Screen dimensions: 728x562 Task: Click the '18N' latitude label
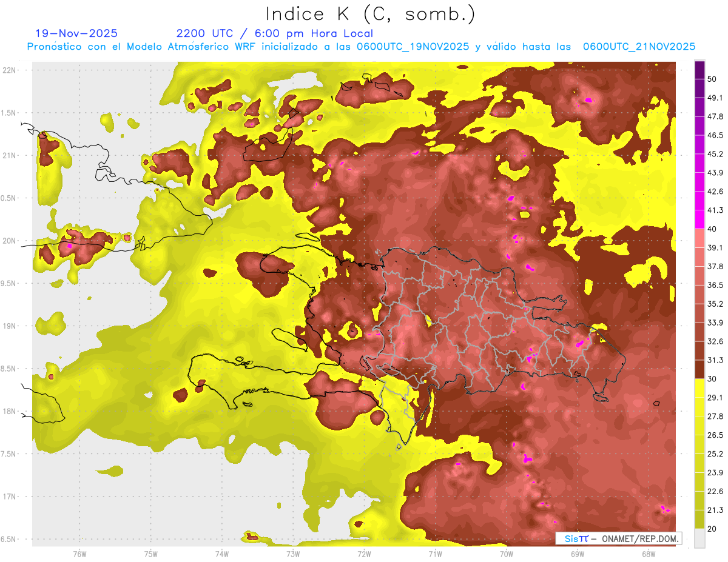pos(10,412)
